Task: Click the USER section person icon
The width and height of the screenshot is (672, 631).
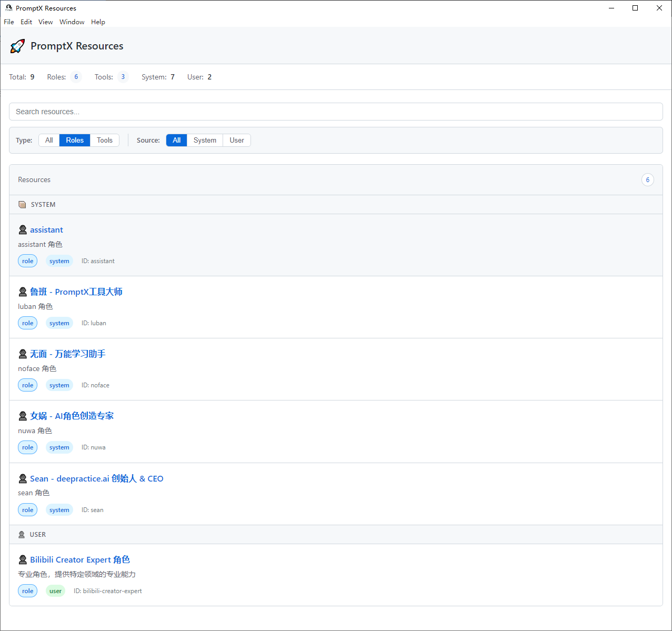Action: click(22, 535)
